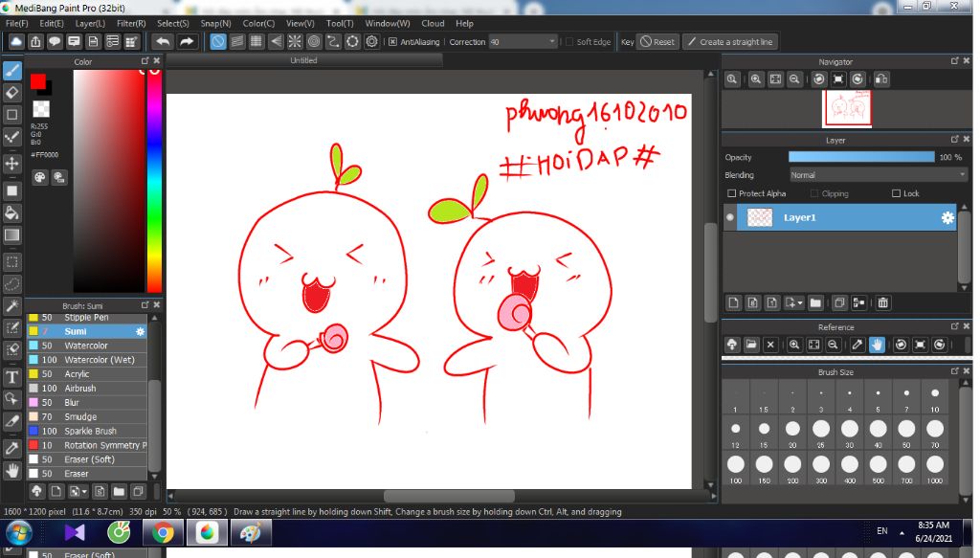Undock the Brush Size panel
The image size is (980, 558).
coord(954,370)
